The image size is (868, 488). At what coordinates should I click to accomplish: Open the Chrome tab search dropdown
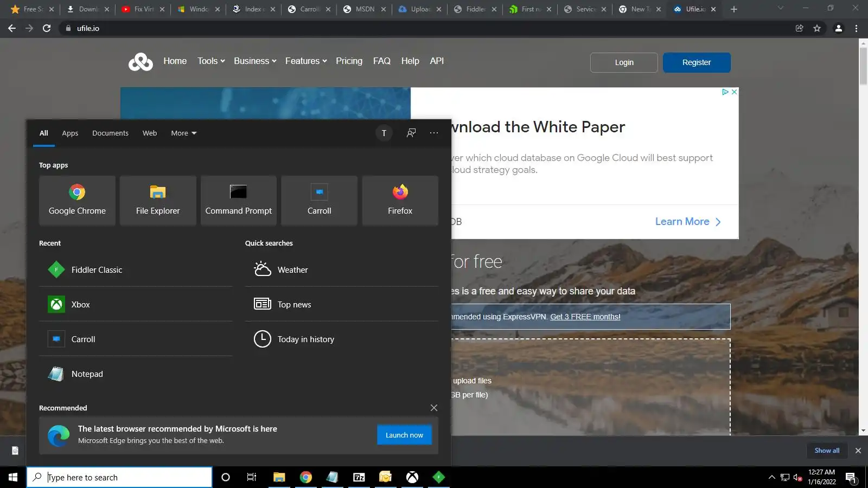tap(780, 9)
